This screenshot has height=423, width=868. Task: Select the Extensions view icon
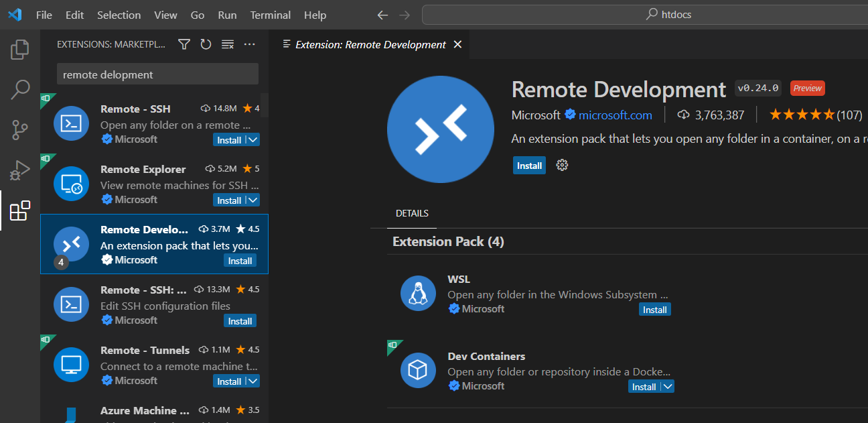[x=20, y=210]
